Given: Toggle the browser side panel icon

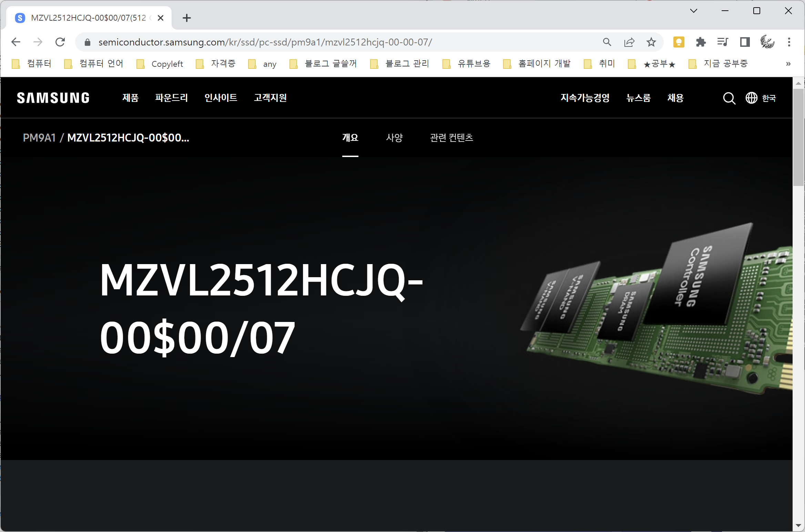Looking at the screenshot, I should tap(745, 42).
